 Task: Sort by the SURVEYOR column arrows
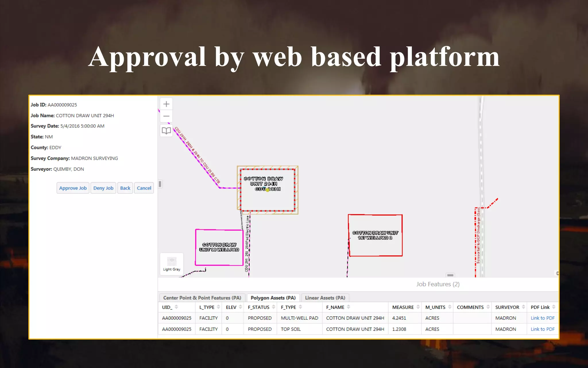(x=523, y=307)
